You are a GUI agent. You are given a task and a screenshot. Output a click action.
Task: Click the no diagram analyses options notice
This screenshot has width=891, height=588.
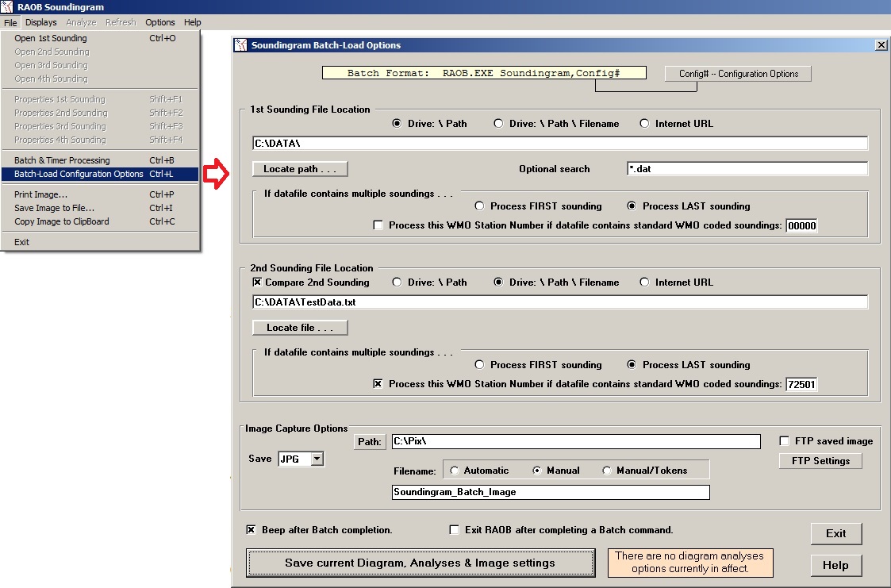tap(689, 563)
